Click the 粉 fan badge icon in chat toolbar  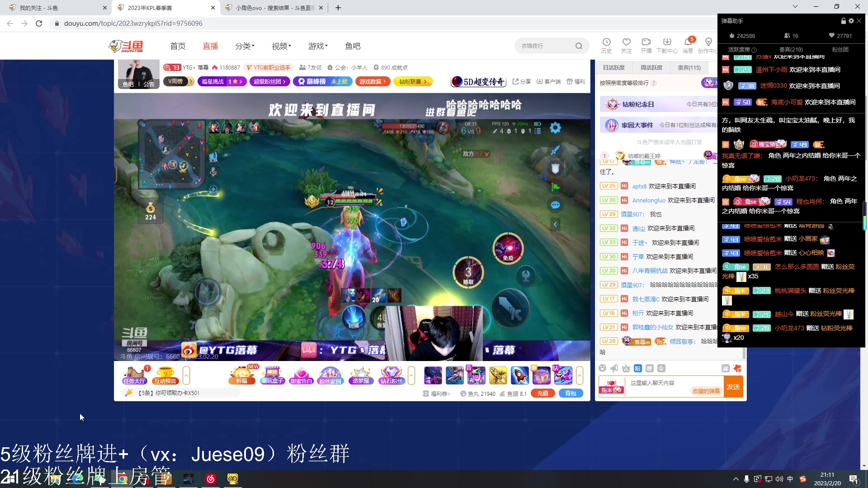pos(637,368)
